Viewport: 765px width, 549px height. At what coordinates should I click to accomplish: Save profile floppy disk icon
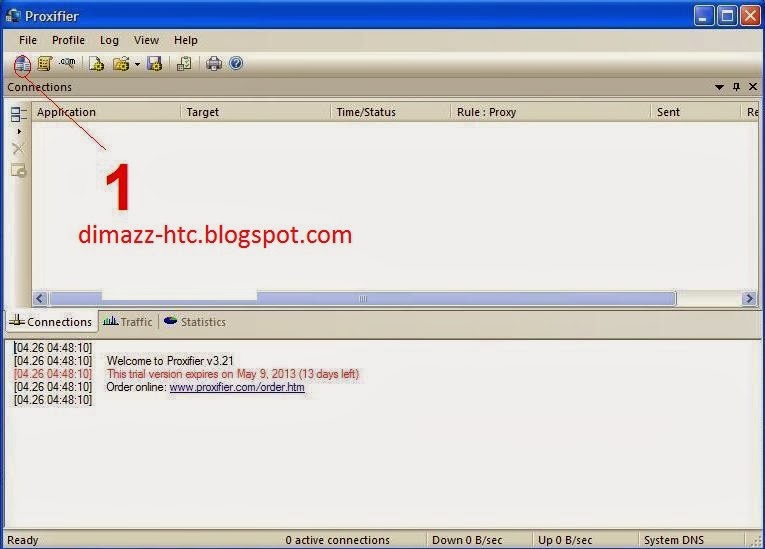point(155,63)
